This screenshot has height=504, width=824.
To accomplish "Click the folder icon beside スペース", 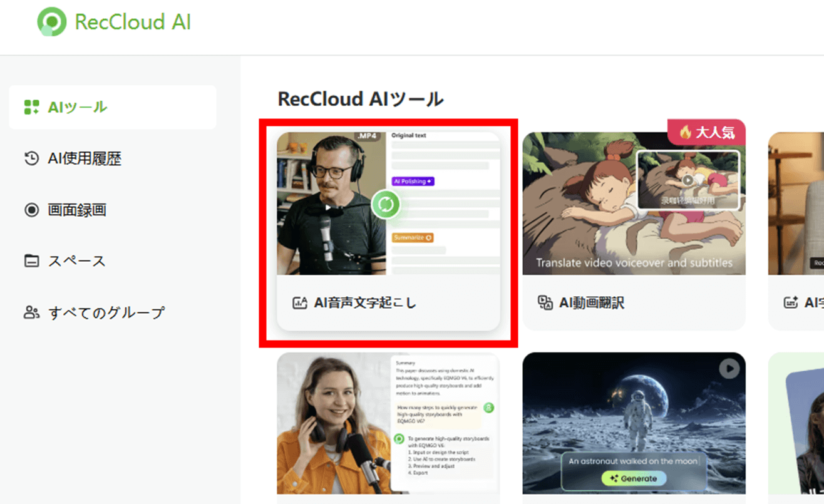I will [x=31, y=261].
